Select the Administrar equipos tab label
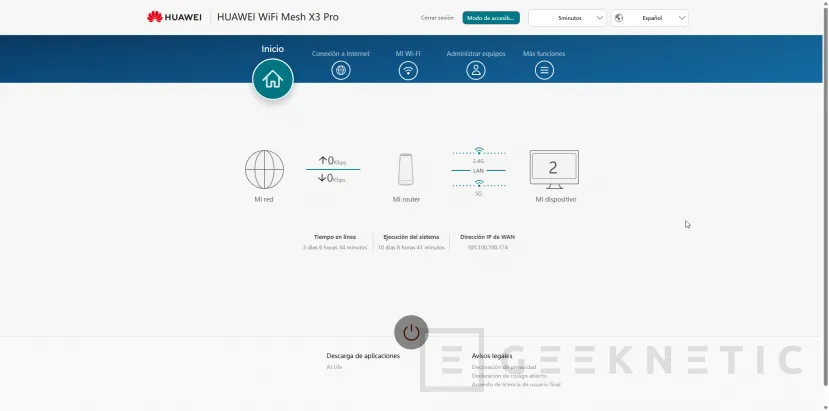829x411 pixels. point(476,53)
